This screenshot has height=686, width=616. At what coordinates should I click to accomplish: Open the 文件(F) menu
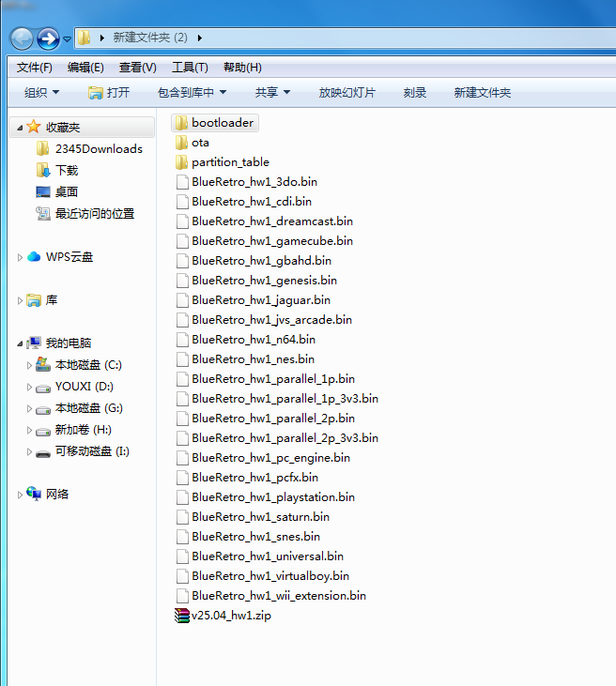click(34, 68)
